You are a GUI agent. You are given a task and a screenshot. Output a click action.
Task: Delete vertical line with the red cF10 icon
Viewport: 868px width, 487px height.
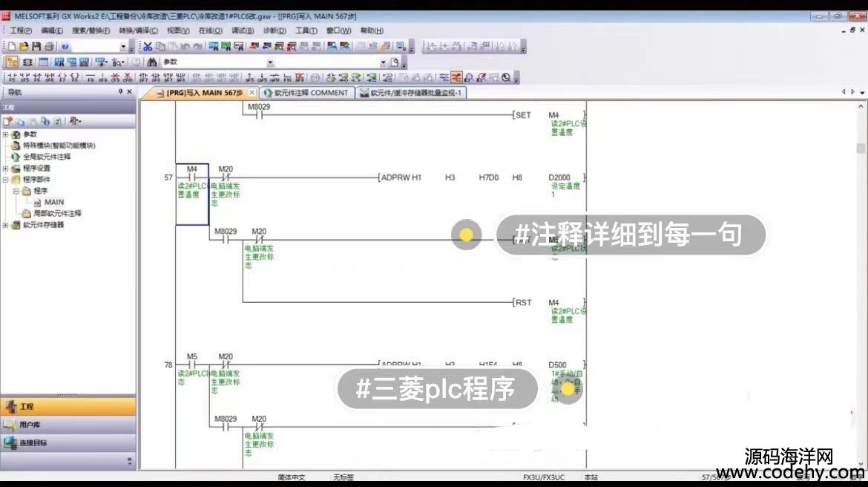click(128, 77)
